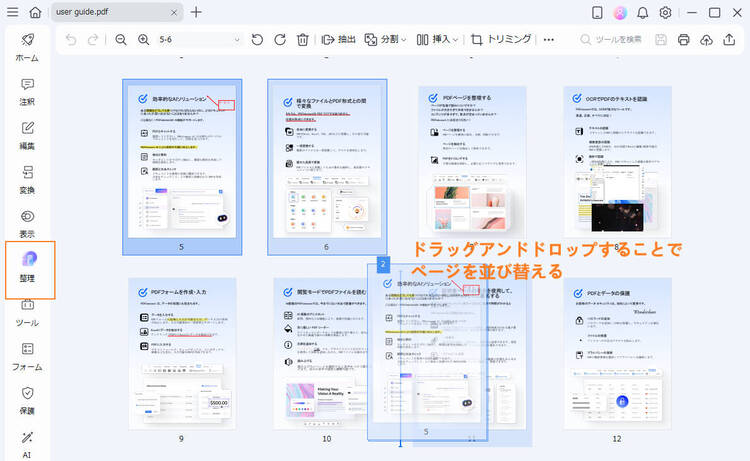Open the page range 5-6 dropdown
750x461 pixels.
pyautogui.click(x=199, y=40)
